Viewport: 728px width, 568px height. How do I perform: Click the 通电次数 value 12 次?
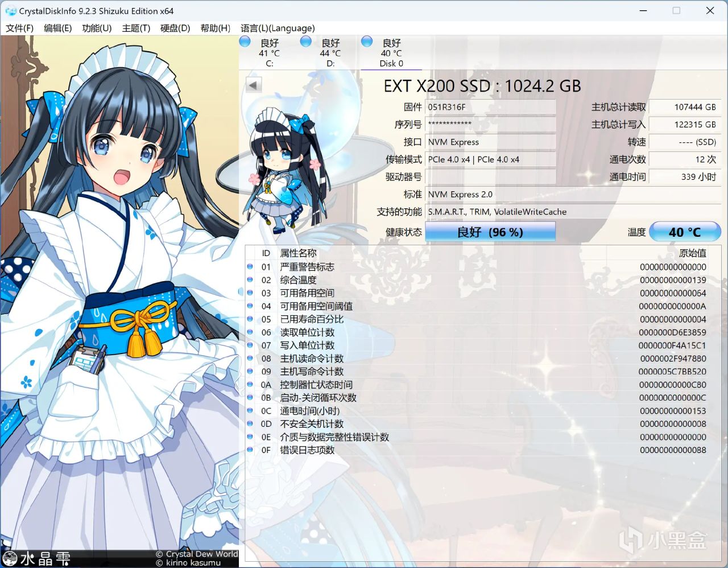click(685, 159)
